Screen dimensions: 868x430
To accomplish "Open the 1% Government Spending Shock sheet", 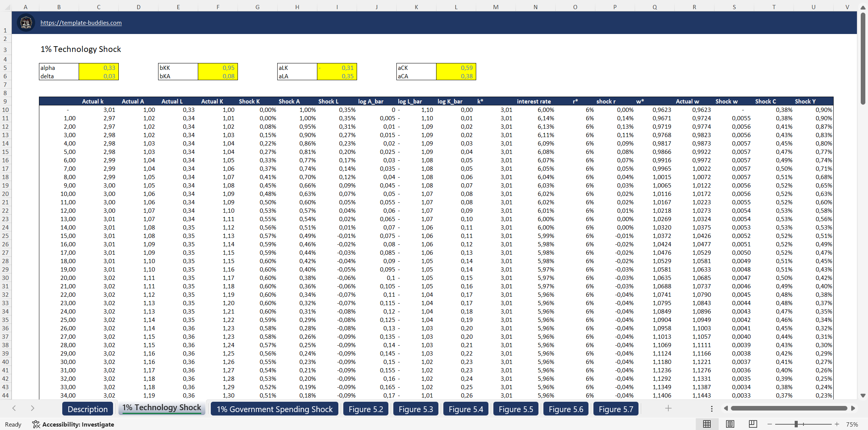I will coord(274,409).
